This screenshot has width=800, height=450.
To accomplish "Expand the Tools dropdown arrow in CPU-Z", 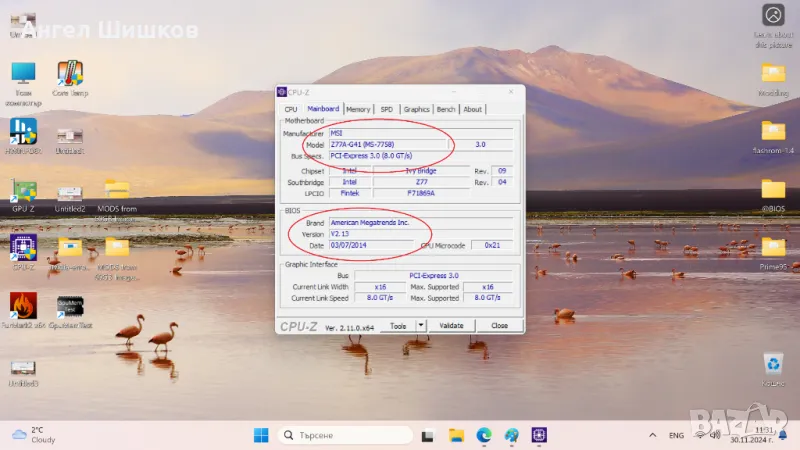I will [x=421, y=325].
